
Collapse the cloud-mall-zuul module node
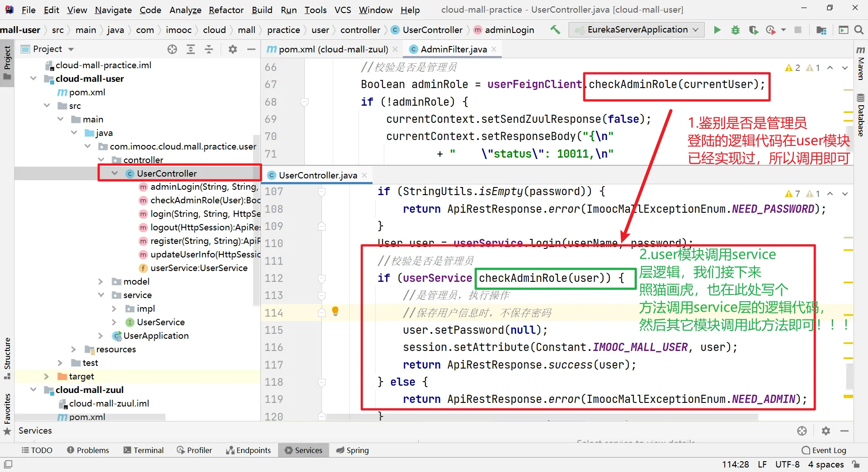(x=33, y=390)
